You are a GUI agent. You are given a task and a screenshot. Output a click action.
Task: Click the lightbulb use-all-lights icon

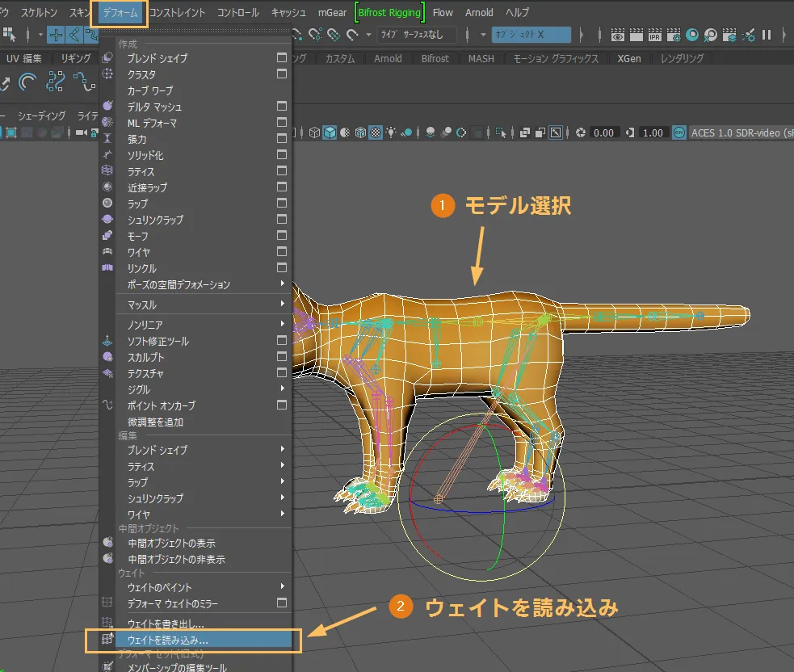(x=391, y=132)
